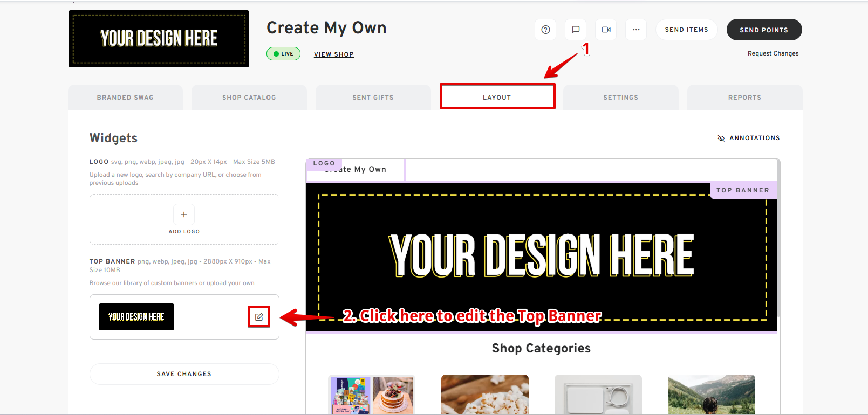Open the chat message icon
This screenshot has width=868, height=415.
pos(576,30)
